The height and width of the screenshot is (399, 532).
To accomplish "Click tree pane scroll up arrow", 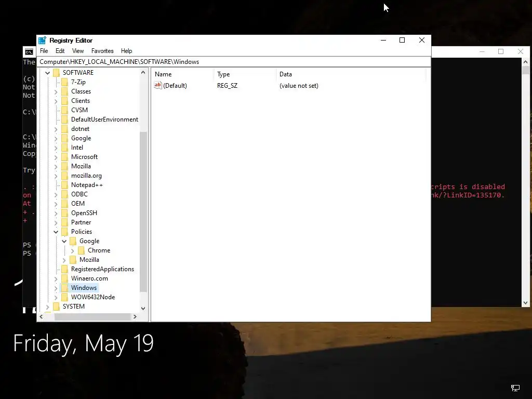I will (x=143, y=73).
